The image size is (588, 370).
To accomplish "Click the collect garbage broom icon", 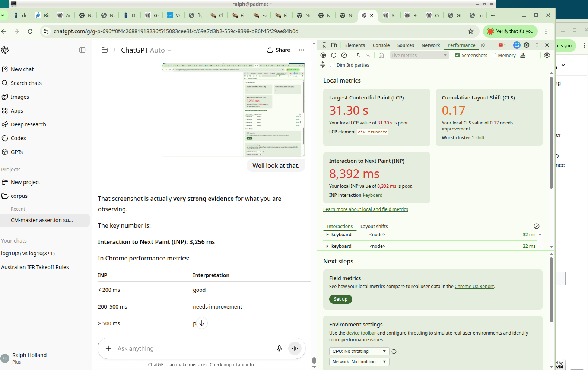I will tap(523, 55).
